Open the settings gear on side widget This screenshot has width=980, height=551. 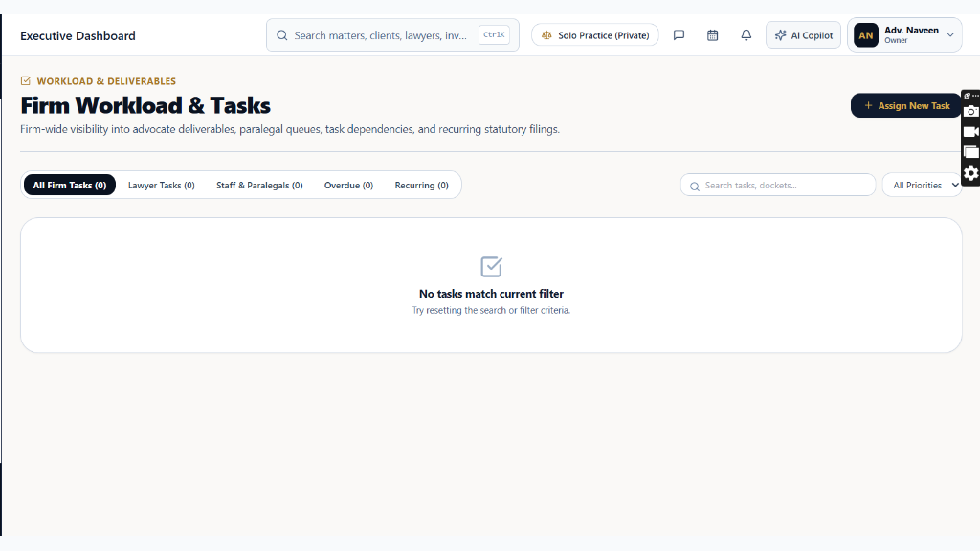(970, 173)
